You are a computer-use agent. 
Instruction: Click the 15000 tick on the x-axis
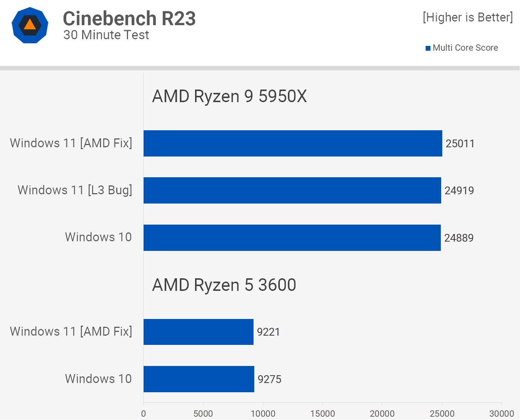point(322,413)
